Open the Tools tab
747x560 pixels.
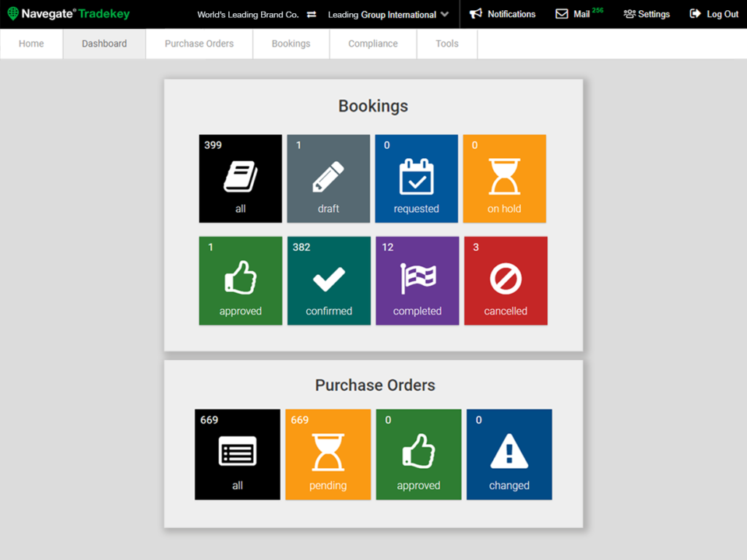(x=447, y=44)
